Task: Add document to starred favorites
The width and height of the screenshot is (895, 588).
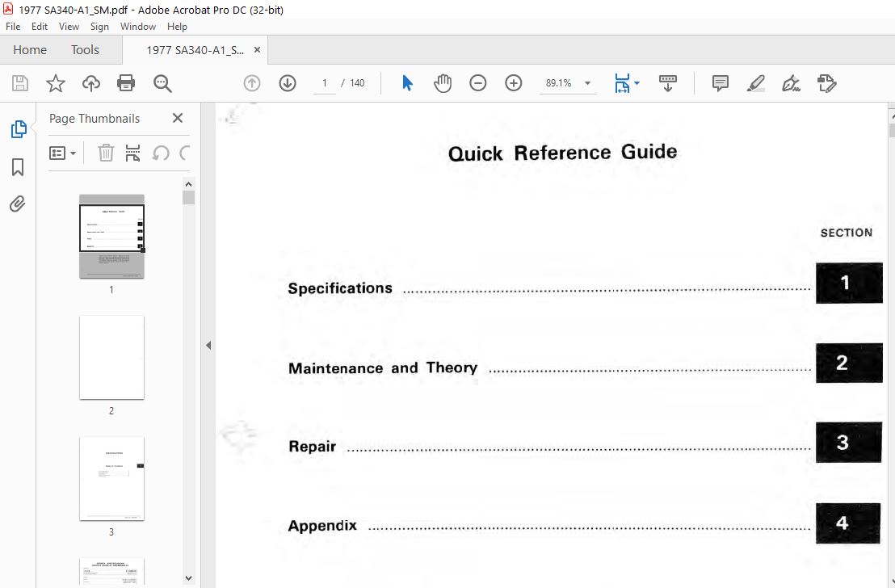Action: coord(56,83)
